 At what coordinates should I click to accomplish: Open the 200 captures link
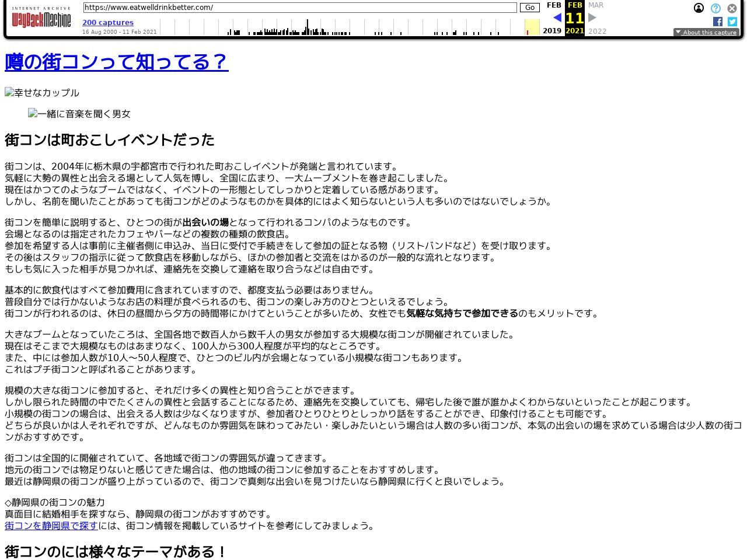point(108,23)
